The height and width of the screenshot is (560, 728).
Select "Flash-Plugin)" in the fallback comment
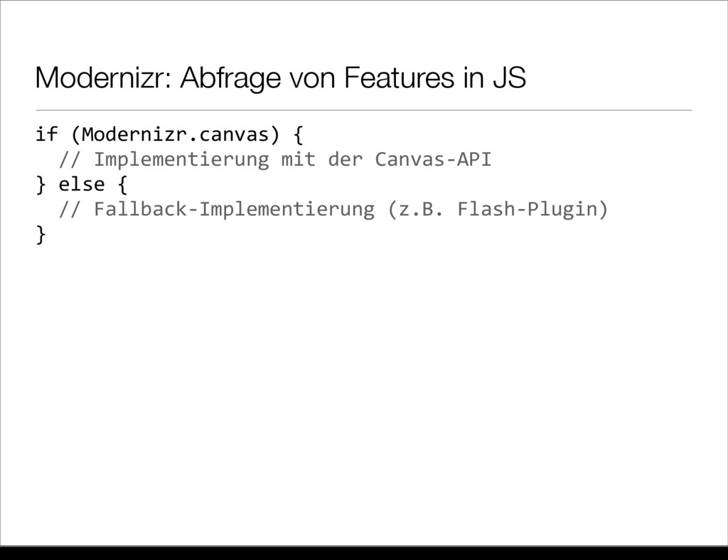[532, 210]
